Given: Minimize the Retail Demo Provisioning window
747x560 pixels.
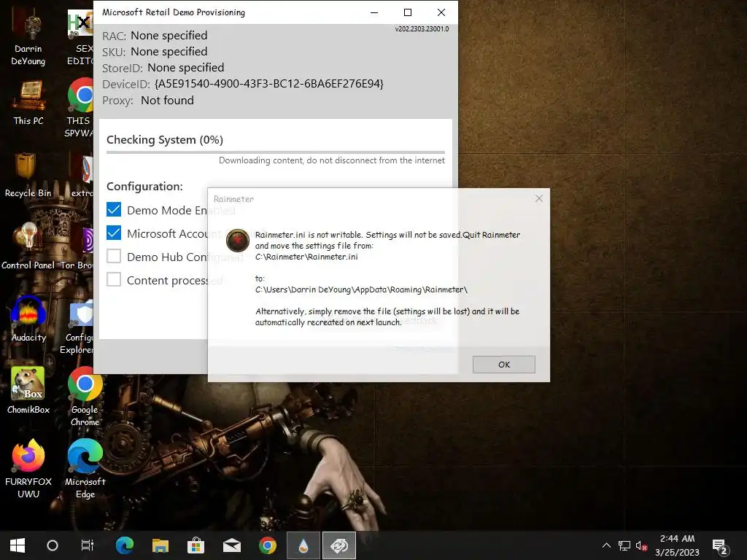Looking at the screenshot, I should point(374,12).
